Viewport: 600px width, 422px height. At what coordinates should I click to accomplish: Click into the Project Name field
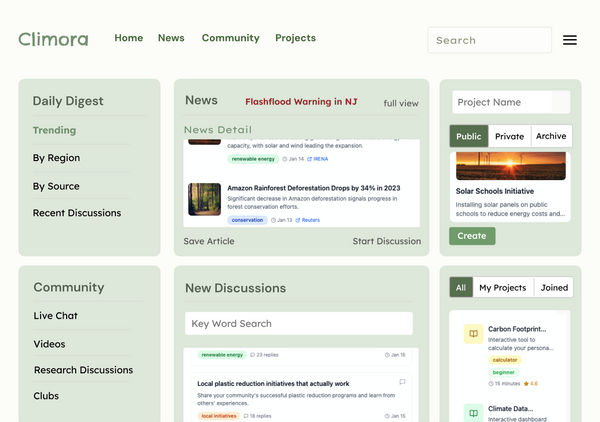tap(511, 102)
